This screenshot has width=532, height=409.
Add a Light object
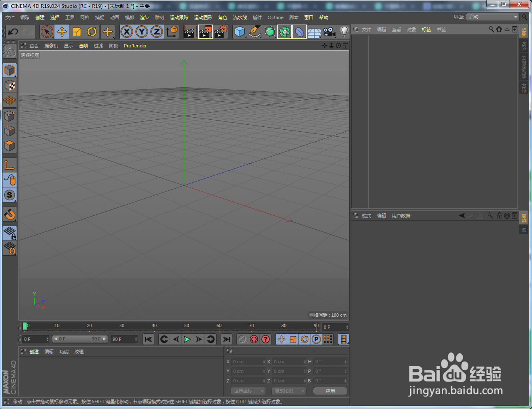coord(344,32)
